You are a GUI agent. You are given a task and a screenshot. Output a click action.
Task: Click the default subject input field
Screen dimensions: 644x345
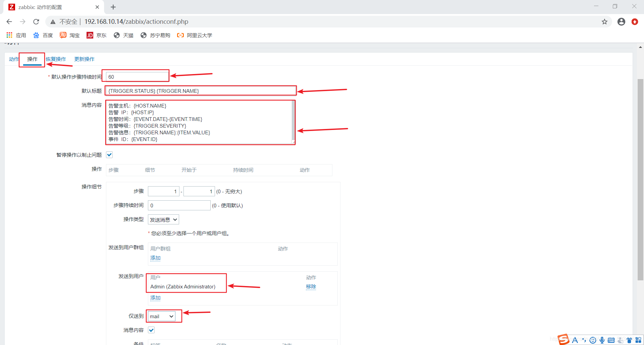[x=201, y=91]
